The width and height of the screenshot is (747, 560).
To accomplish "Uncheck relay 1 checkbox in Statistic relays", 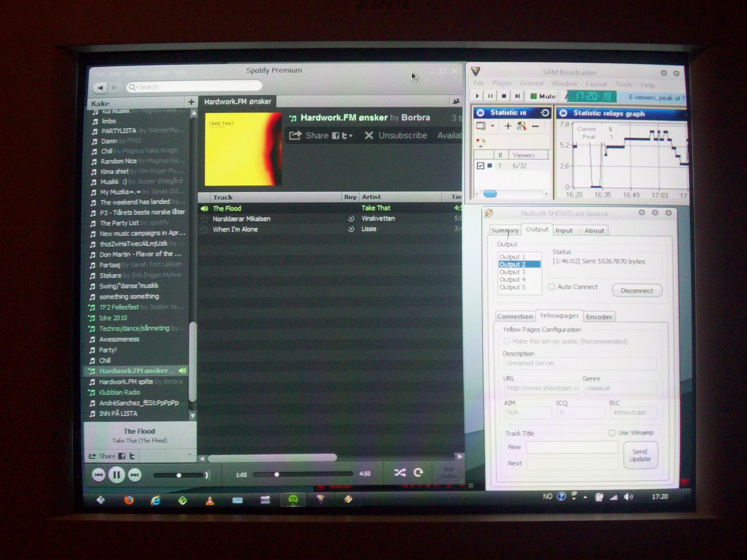I will tap(480, 166).
